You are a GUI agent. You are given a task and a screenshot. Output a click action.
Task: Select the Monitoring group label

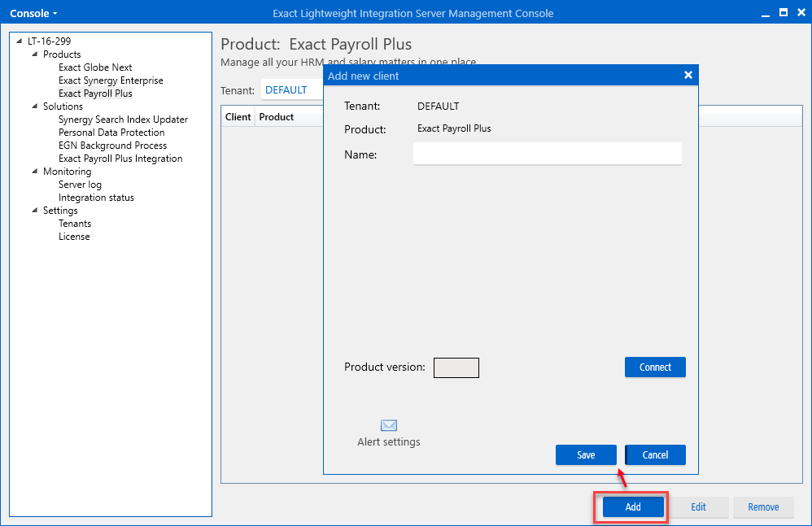(67, 172)
